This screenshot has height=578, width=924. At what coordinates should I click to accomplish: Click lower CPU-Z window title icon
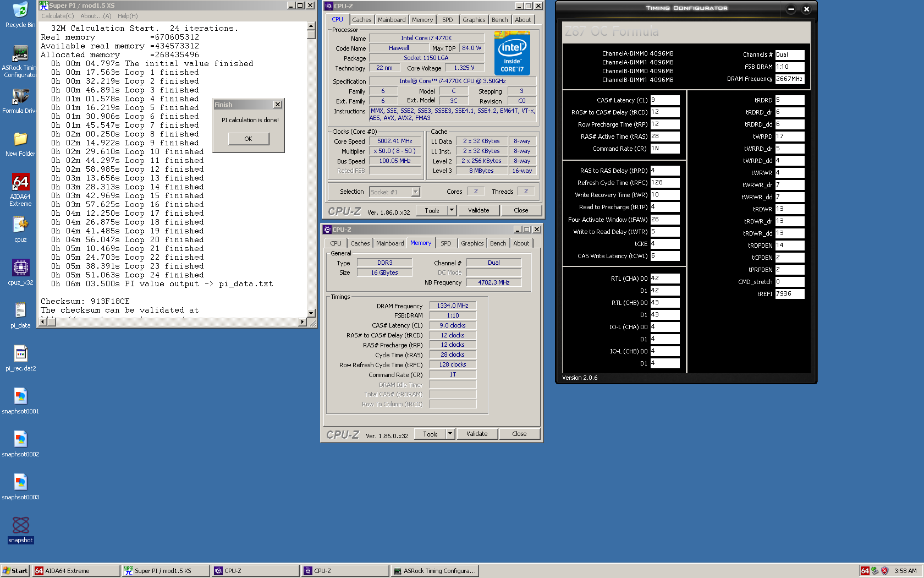click(x=327, y=230)
